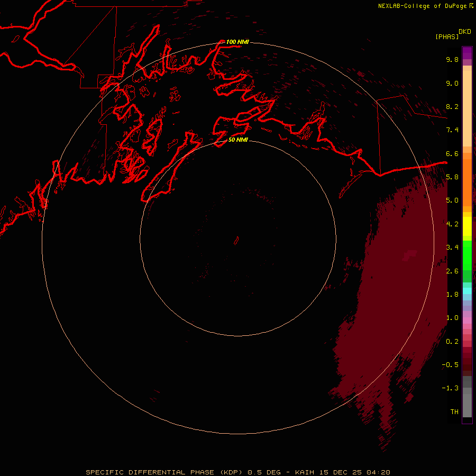Click the 0.2 scale value
Screen dimensions: 476x476
pos(452,342)
